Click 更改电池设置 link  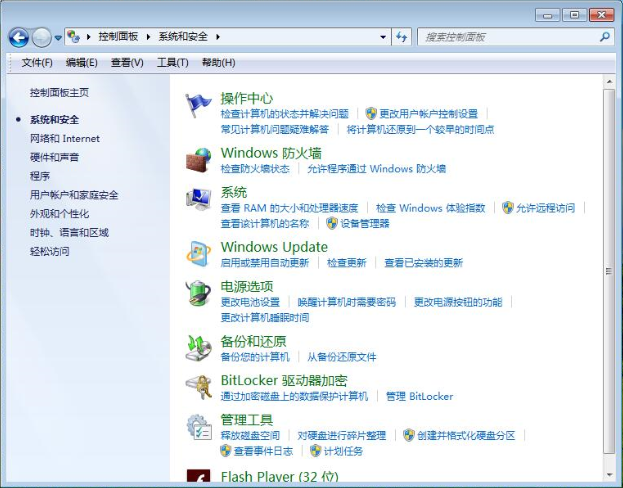pos(250,302)
